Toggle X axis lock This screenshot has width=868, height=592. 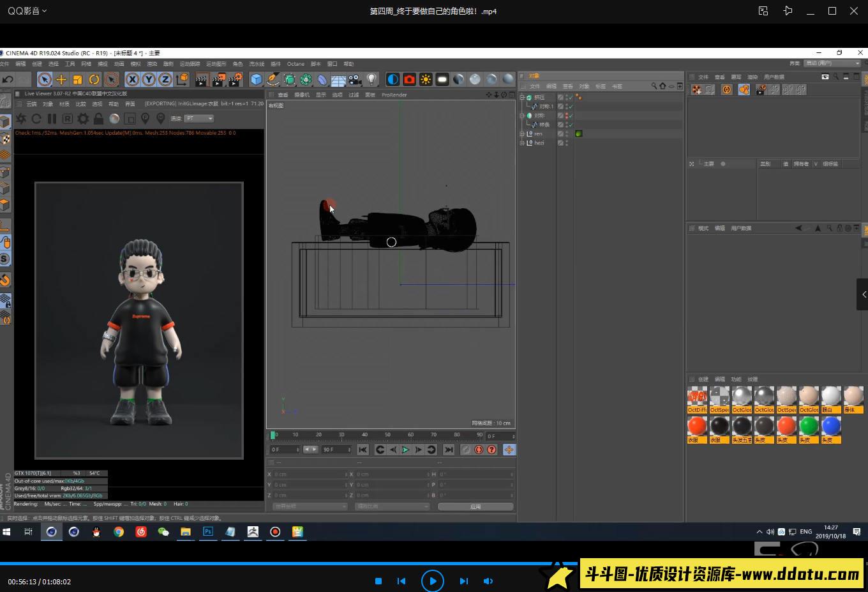click(132, 79)
